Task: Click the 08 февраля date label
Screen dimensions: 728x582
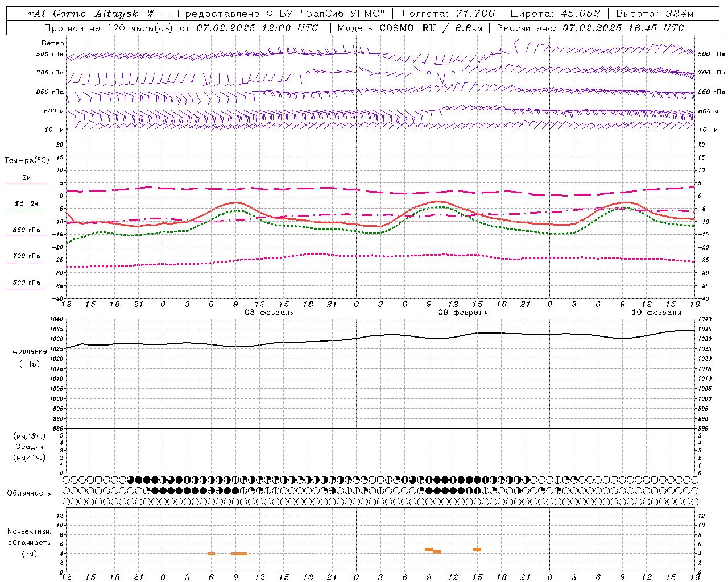Action: tap(270, 313)
